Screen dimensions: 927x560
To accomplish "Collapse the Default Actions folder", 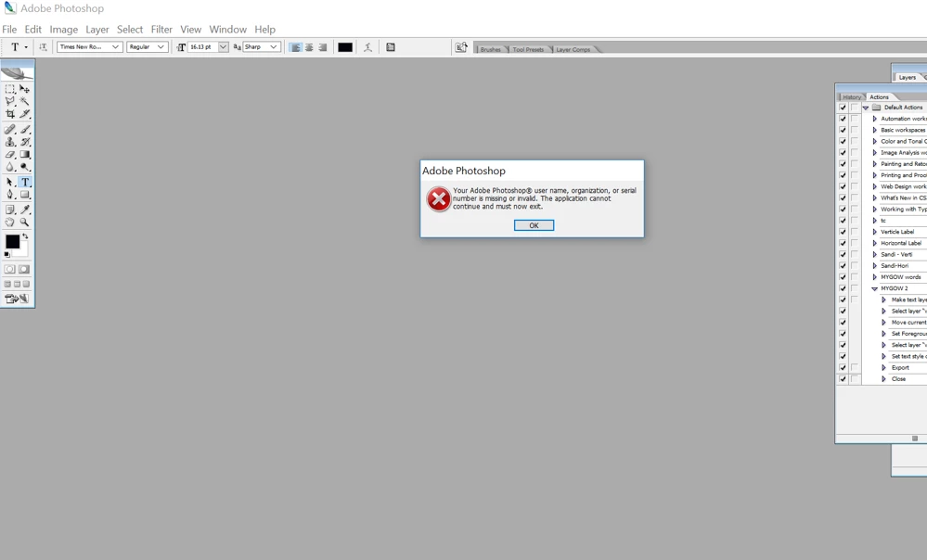I will [x=866, y=108].
